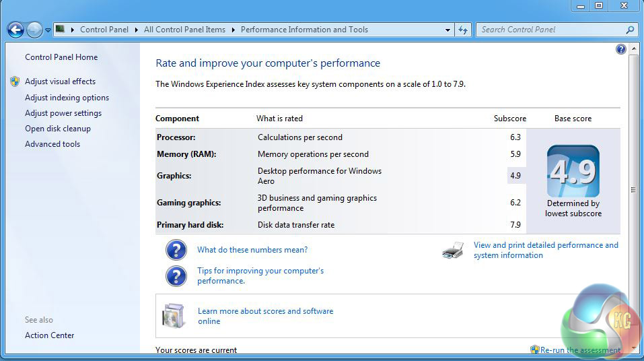Viewport: 644px width, 361px height.
Task: Expand the arrow after Control Panel breadcrumb
Action: (136, 30)
